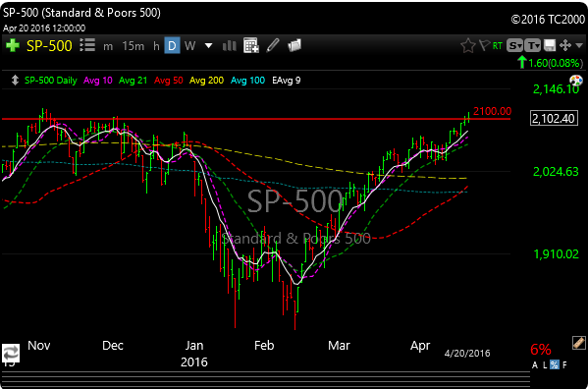Select 'F' fixed scale mode

click(564, 365)
